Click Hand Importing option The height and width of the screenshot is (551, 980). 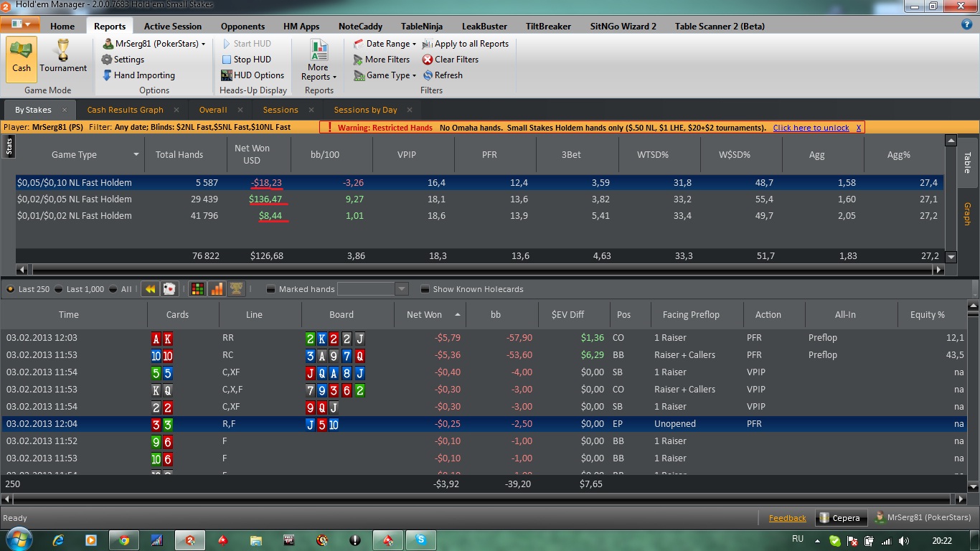tap(138, 75)
